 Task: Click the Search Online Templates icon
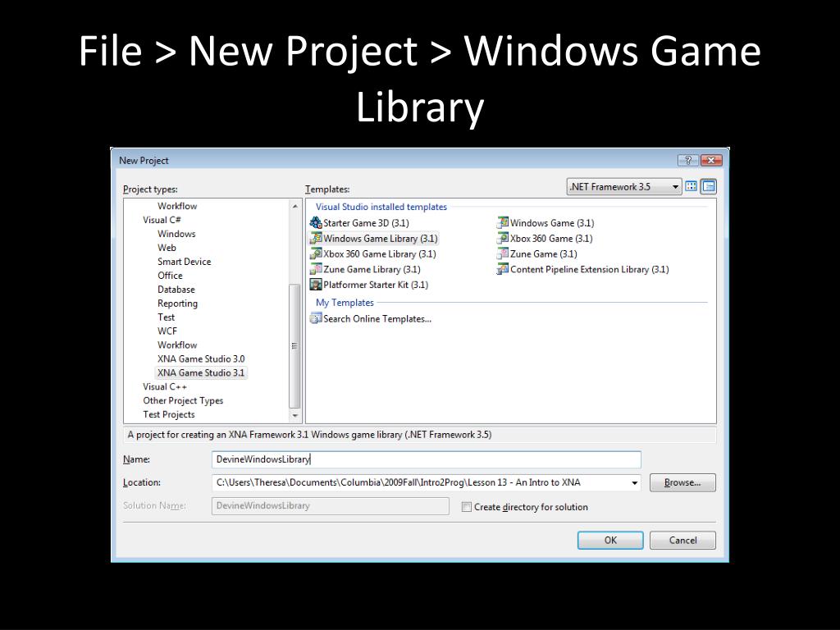[x=316, y=319]
